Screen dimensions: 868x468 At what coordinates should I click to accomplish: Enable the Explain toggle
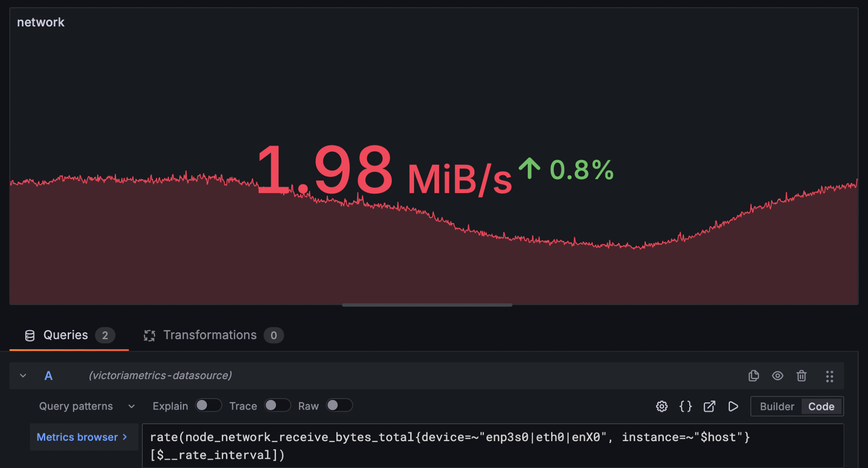click(x=208, y=406)
